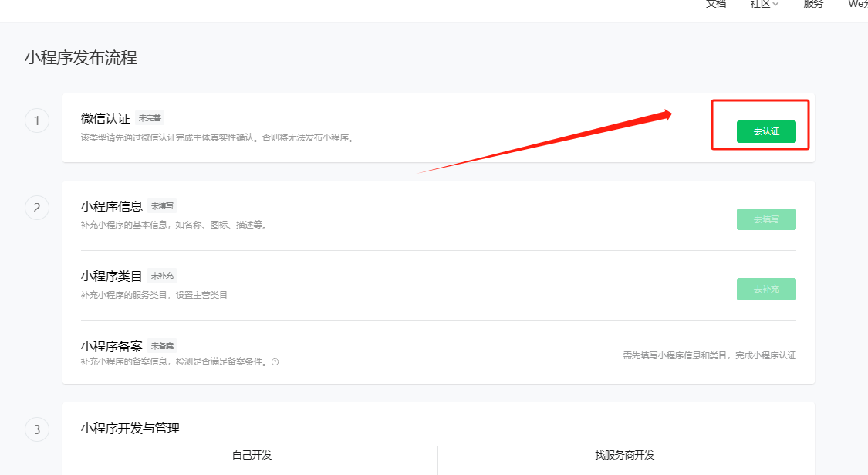This screenshot has width=868, height=475.
Task: Click the step 2 circle indicator
Action: [37, 208]
